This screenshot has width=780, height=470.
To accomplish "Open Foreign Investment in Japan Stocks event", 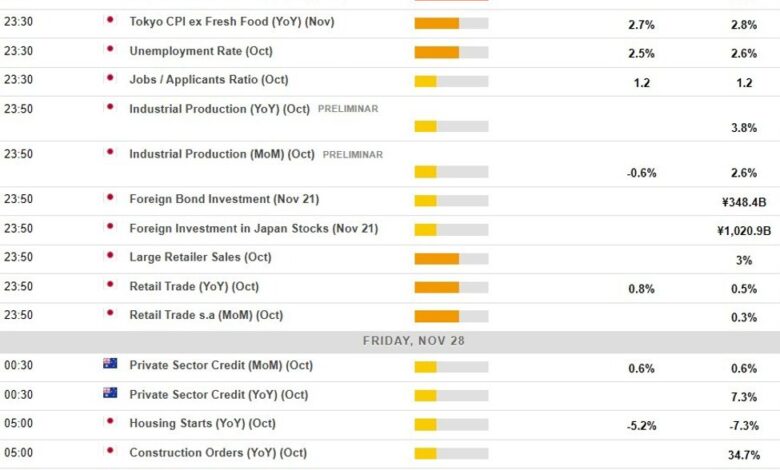I will [253, 229].
